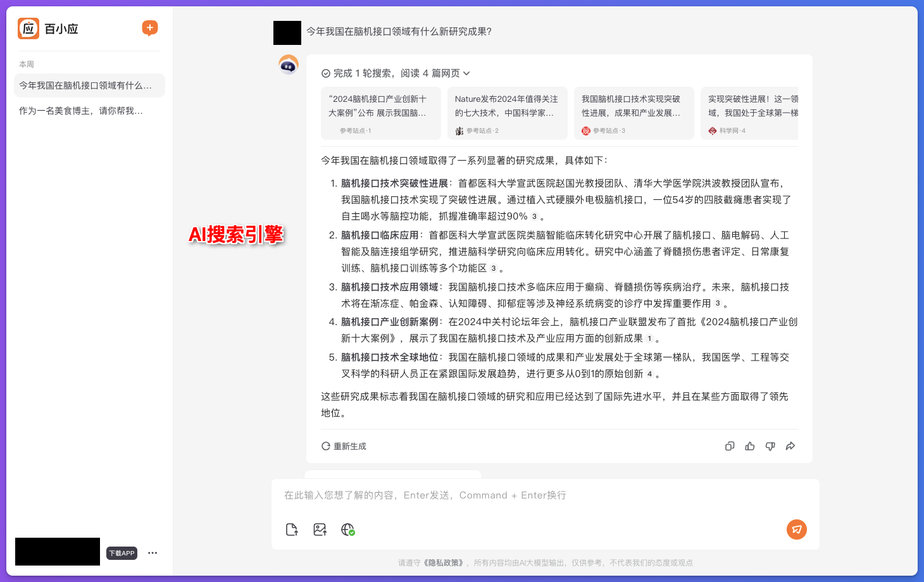Image resolution: width=924 pixels, height=582 pixels.
Task: Click citation marker 3 after 诊疗中发挥重要作用
Action: pos(718,304)
